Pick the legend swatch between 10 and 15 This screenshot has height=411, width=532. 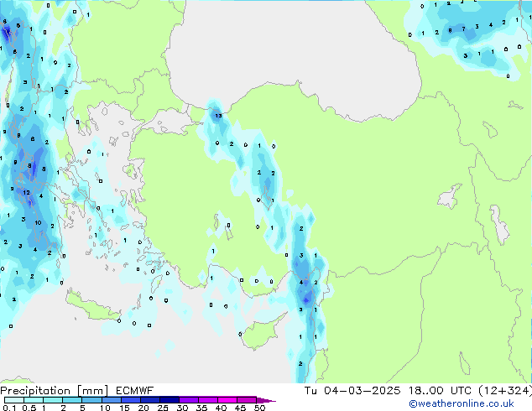[x=113, y=400]
